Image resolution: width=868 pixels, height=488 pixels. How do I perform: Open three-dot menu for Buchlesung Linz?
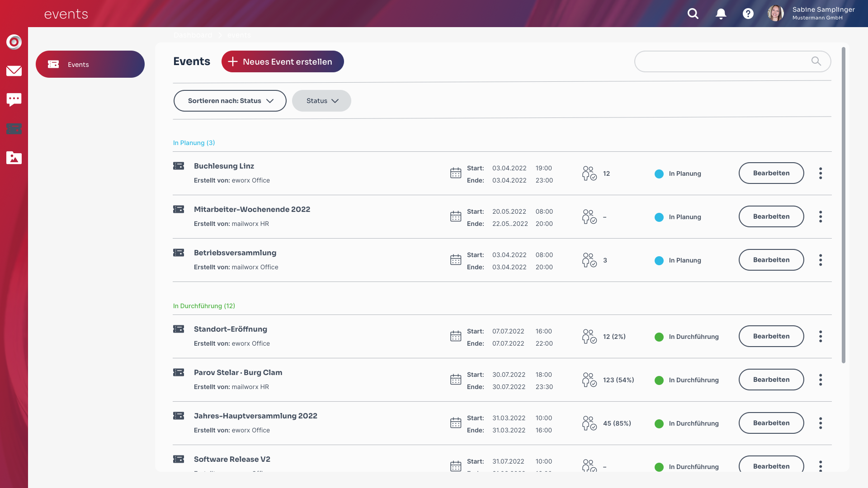click(x=821, y=173)
